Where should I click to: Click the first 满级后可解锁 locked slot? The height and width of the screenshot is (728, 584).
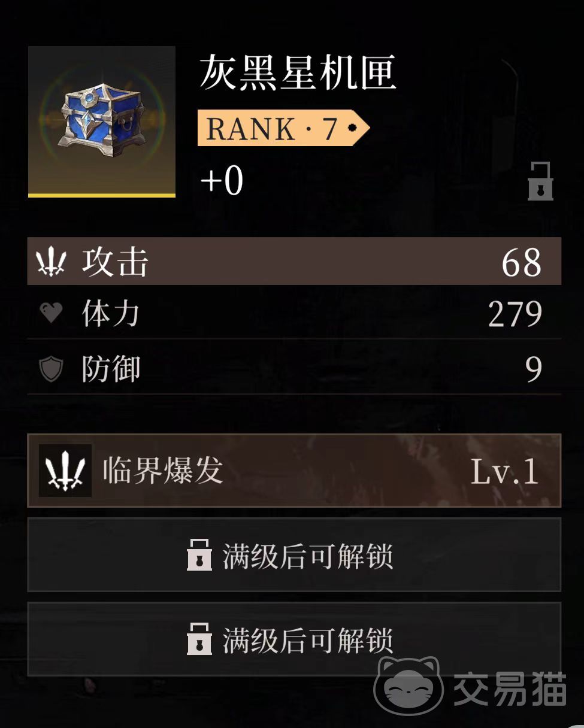coord(294,555)
